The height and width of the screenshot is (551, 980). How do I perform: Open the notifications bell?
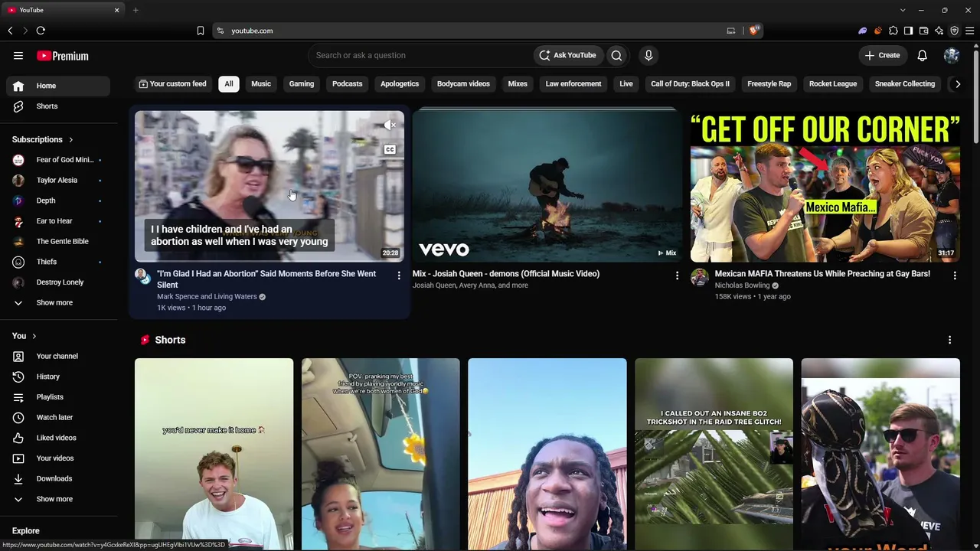coord(923,55)
